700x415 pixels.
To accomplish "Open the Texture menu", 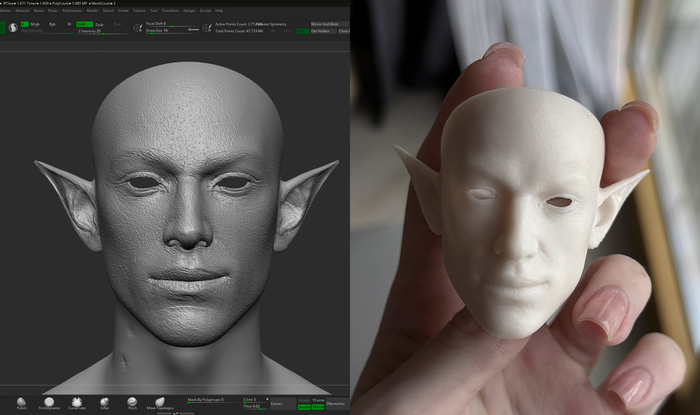I will (x=139, y=10).
